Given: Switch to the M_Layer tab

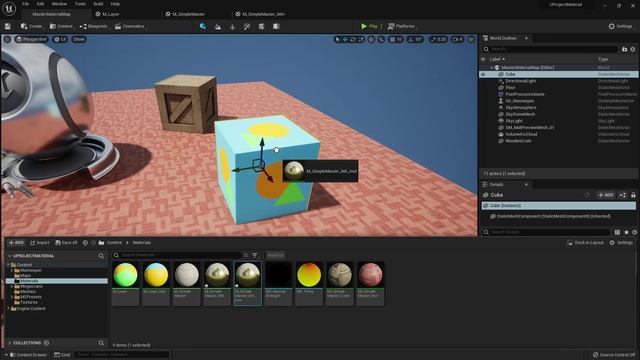Looking at the screenshot, I should (x=107, y=14).
